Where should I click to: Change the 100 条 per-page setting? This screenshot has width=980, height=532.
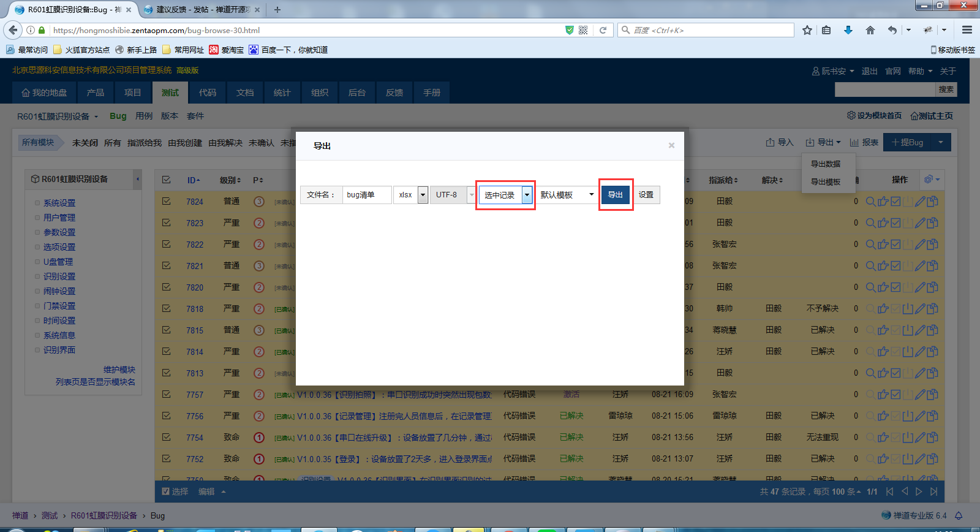click(846, 492)
